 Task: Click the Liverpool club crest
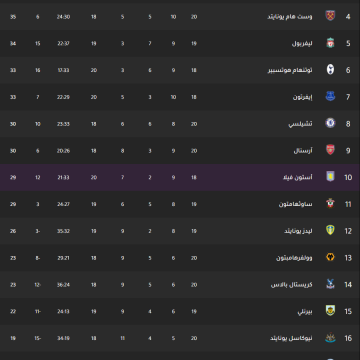(x=330, y=43)
